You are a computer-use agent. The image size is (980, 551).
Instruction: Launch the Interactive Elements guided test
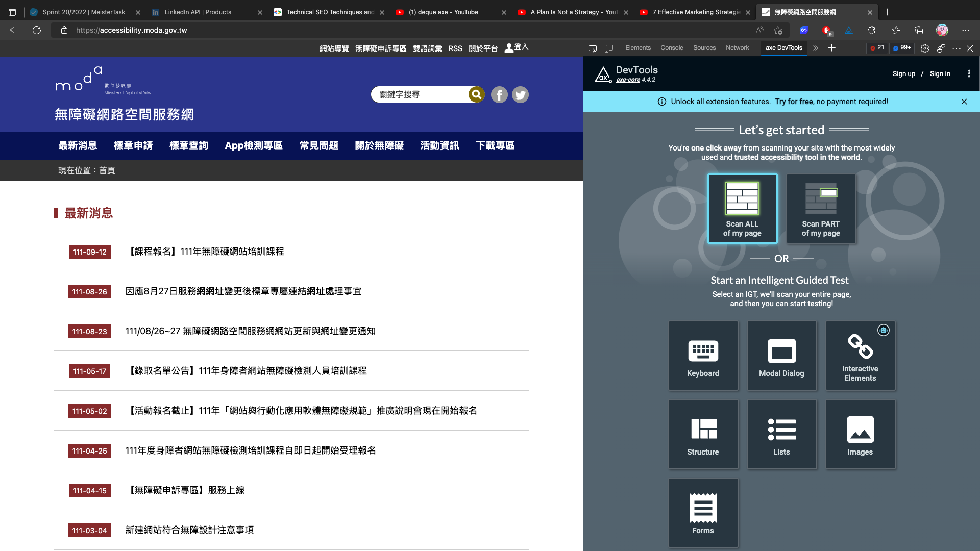(x=860, y=356)
